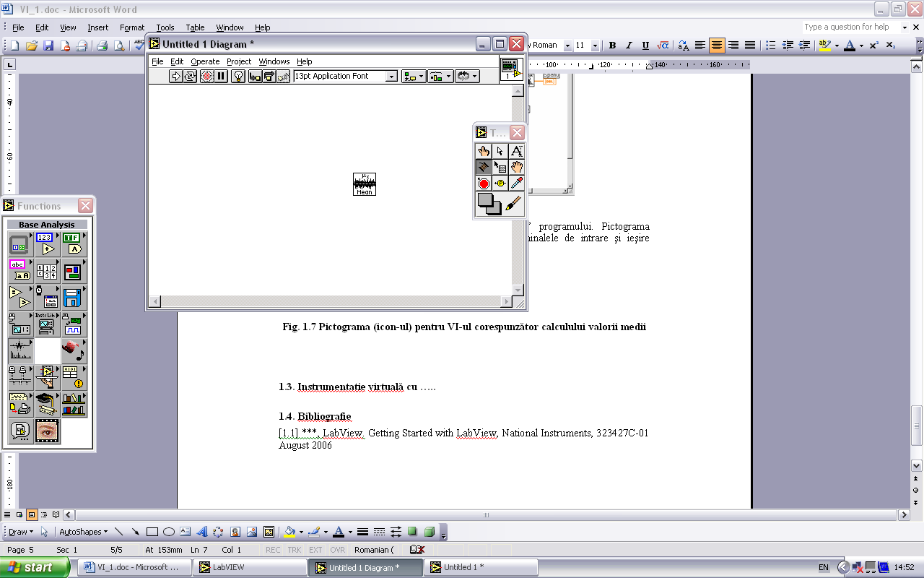Viewport: 924px width, 578px height.
Task: Open the Word Table menu
Action: point(196,27)
